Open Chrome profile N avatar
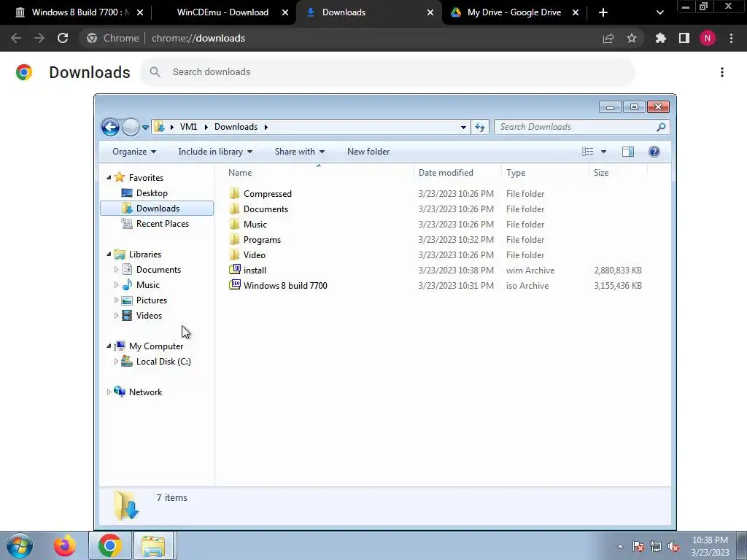Image resolution: width=747 pixels, height=560 pixels. (708, 38)
